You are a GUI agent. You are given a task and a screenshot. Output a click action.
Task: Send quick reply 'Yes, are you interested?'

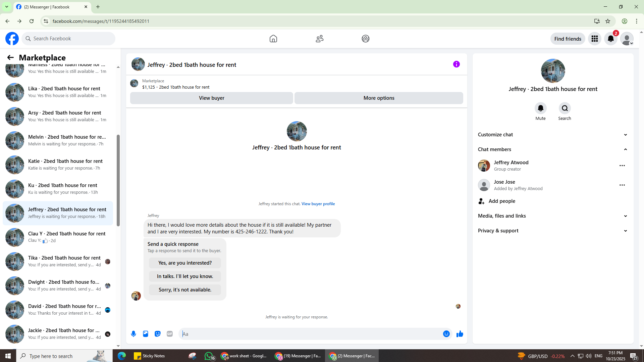[185, 263]
